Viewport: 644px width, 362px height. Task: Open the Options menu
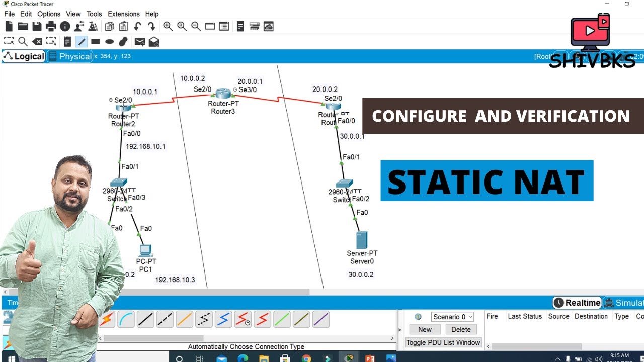coord(49,14)
